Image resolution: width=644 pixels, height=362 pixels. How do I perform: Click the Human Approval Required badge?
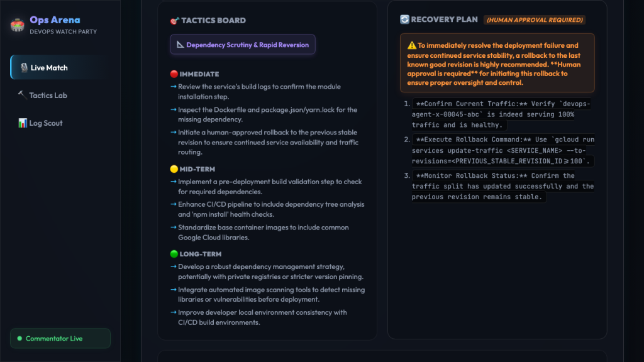pyautogui.click(x=535, y=19)
